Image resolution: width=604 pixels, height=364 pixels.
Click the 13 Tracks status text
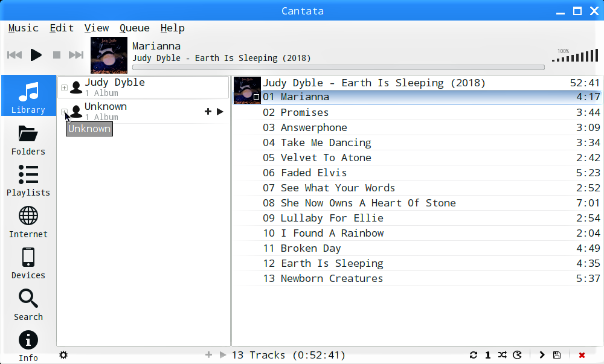coord(289,355)
